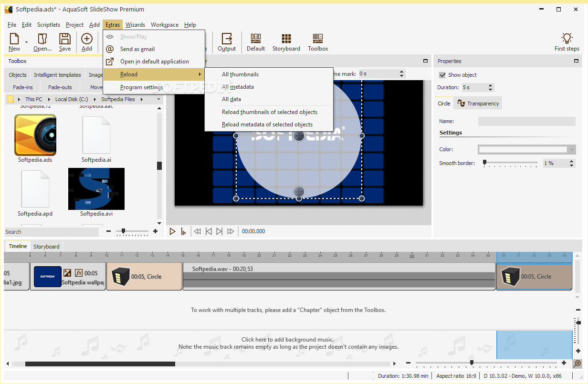The image size is (588, 384).
Task: Click the Play button under preview
Action: (x=173, y=231)
